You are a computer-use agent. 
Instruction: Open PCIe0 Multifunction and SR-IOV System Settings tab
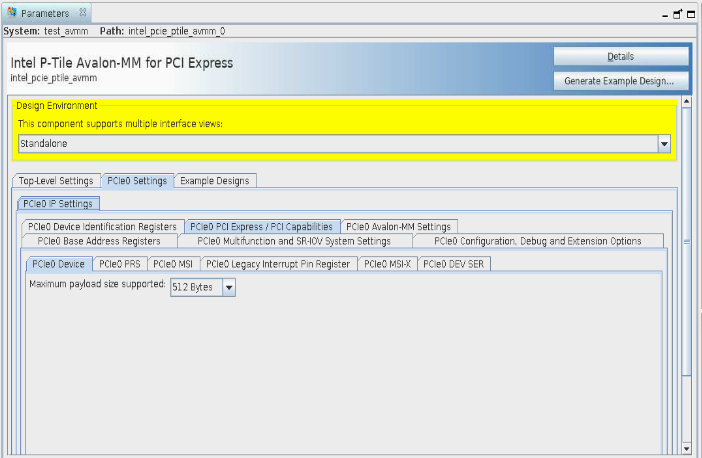click(294, 241)
